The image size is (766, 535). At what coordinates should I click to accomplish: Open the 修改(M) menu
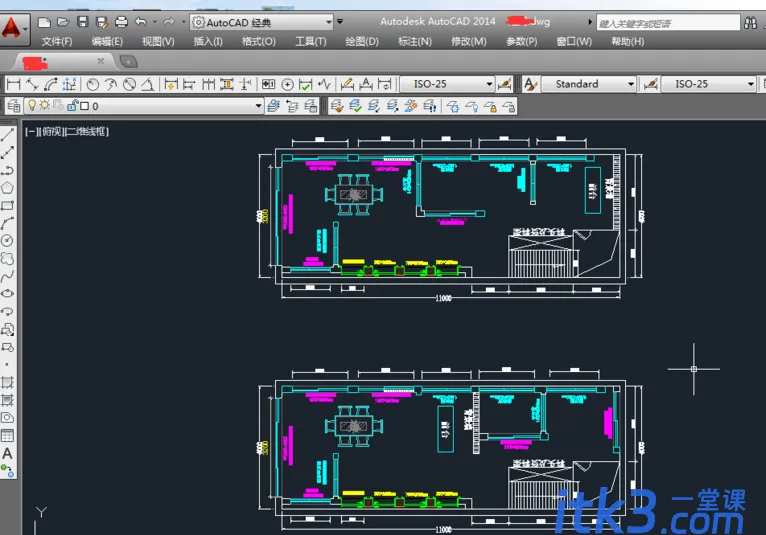(x=468, y=42)
